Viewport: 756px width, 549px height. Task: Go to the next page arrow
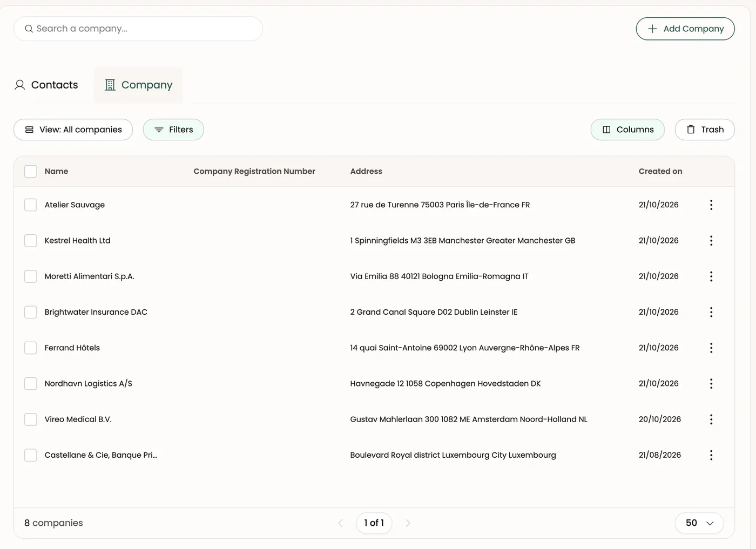pyautogui.click(x=408, y=523)
